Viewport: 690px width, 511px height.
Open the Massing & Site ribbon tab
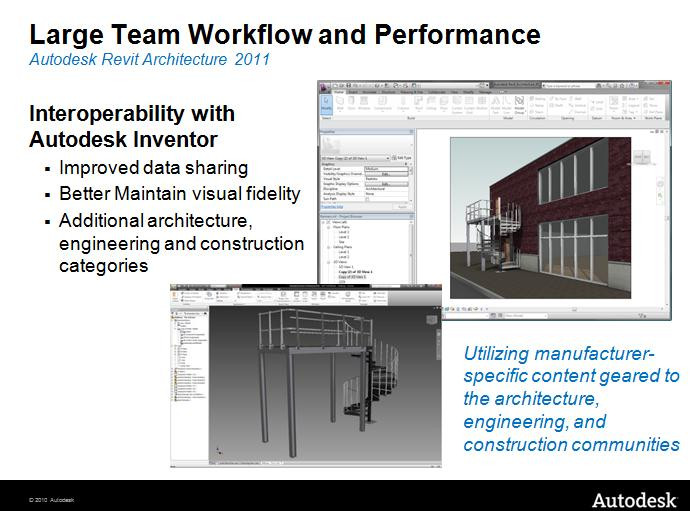pos(411,92)
